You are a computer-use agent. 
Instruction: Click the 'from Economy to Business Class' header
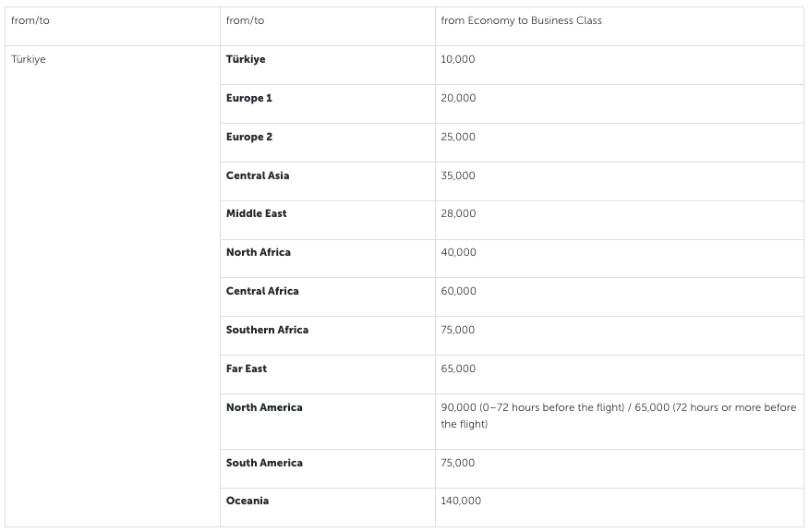tap(521, 20)
